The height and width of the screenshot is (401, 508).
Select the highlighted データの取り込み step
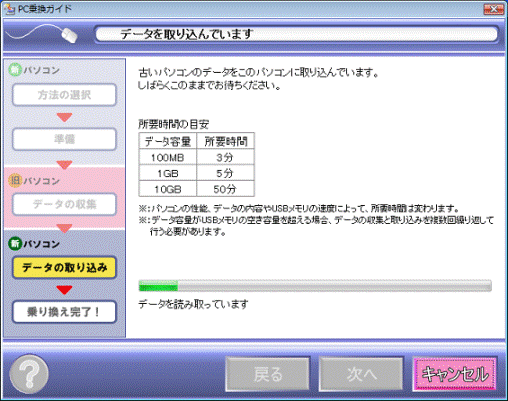64,267
